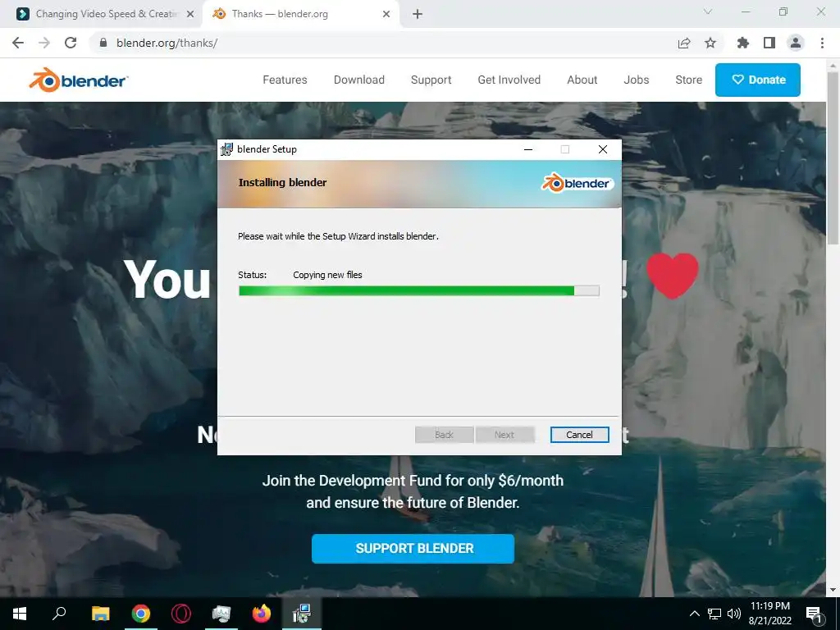Open File Explorer from the taskbar
840x630 pixels.
click(x=100, y=614)
